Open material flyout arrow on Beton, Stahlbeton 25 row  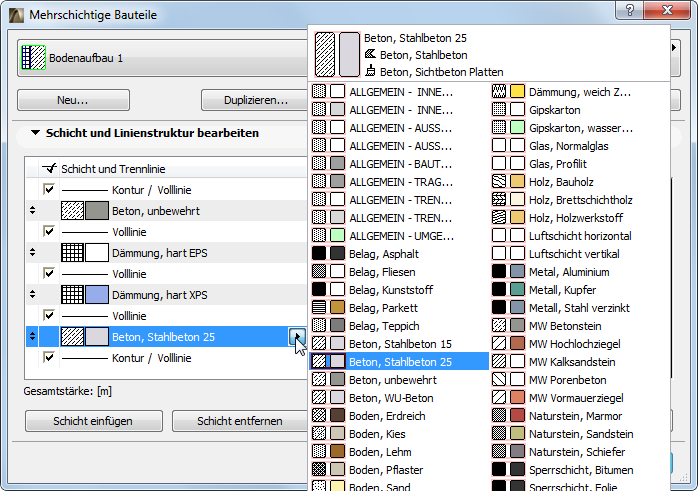pos(297,337)
